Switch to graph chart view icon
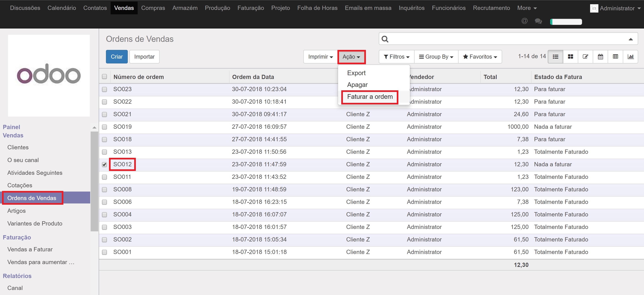 630,57
